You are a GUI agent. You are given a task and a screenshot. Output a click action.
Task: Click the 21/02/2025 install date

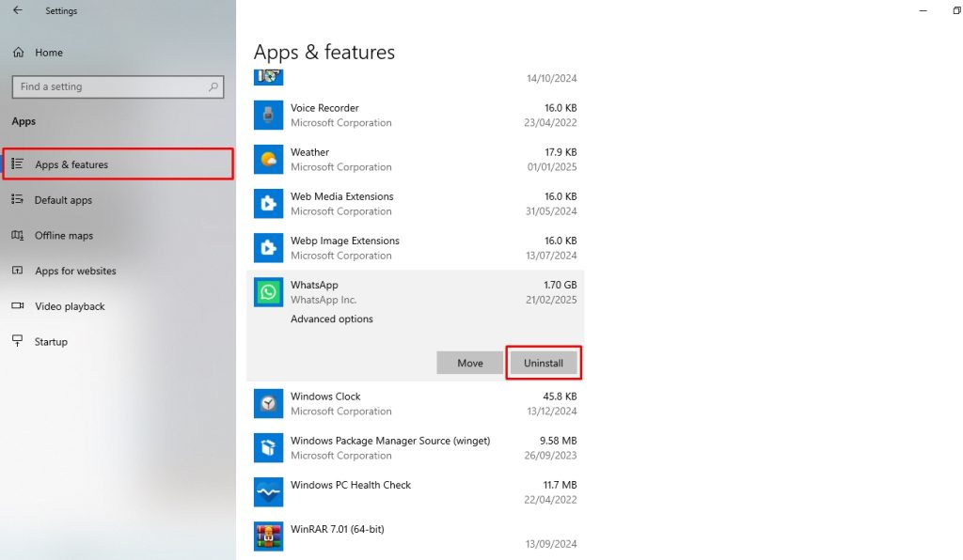click(x=551, y=300)
